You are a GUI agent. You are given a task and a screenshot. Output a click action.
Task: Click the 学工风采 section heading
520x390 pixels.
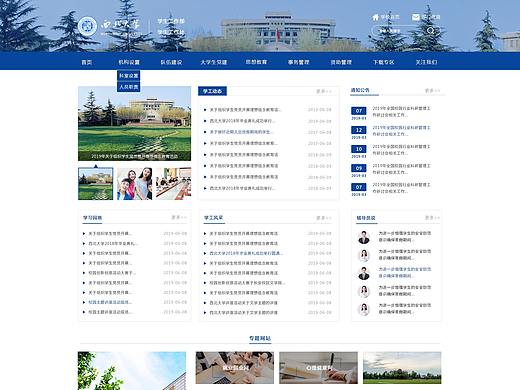(x=213, y=218)
